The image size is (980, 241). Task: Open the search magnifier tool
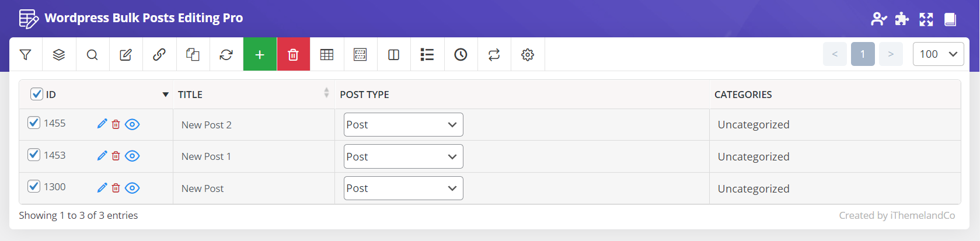tap(92, 54)
